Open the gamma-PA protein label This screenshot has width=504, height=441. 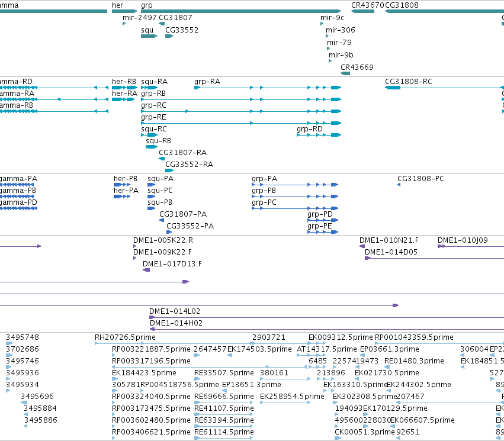pyautogui.click(x=18, y=179)
